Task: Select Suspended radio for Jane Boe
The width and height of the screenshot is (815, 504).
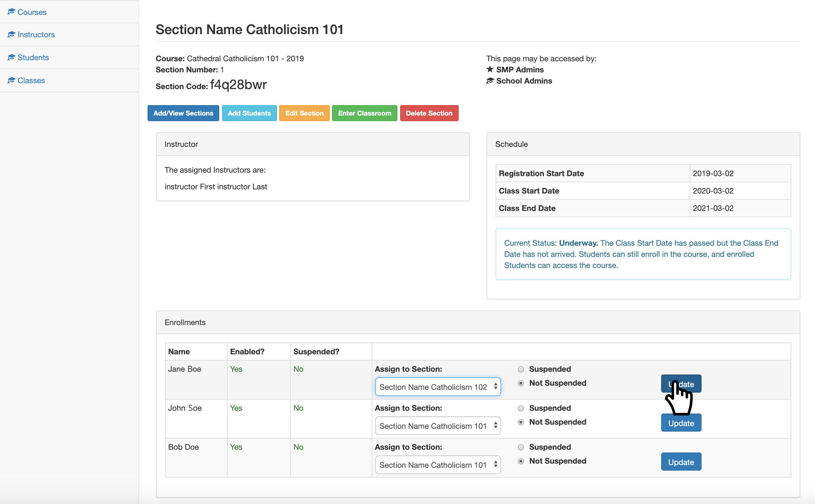Action: tap(521, 369)
